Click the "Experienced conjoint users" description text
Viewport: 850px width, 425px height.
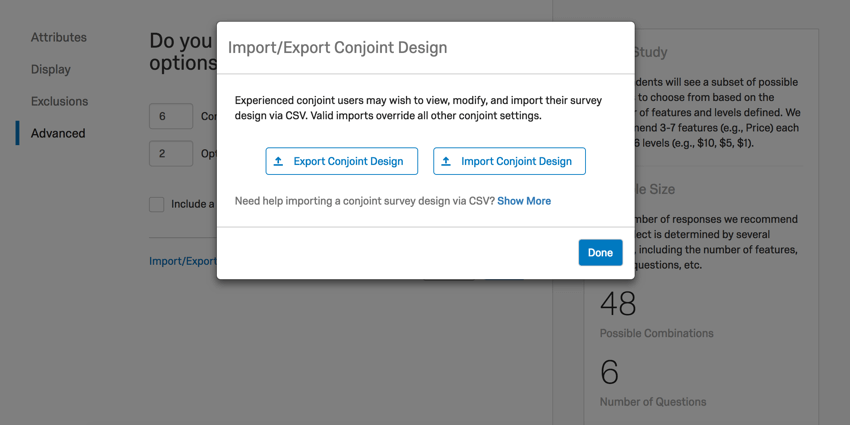pyautogui.click(x=418, y=108)
